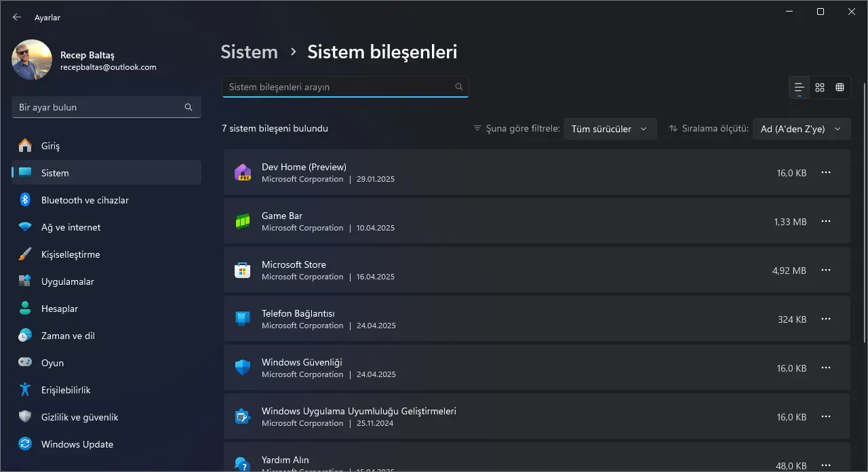Navigate to Uygulamalar section
Image resolution: width=868 pixels, height=472 pixels.
tap(106, 281)
